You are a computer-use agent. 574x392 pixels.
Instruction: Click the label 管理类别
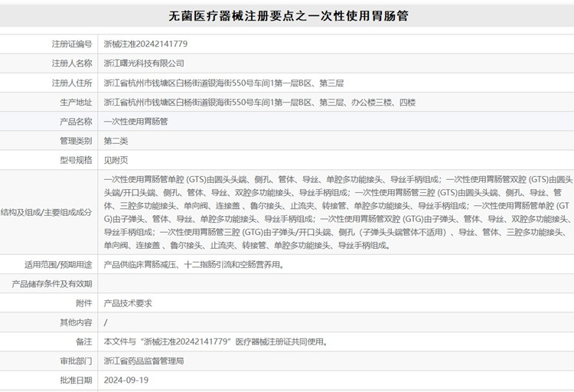[x=76, y=141]
